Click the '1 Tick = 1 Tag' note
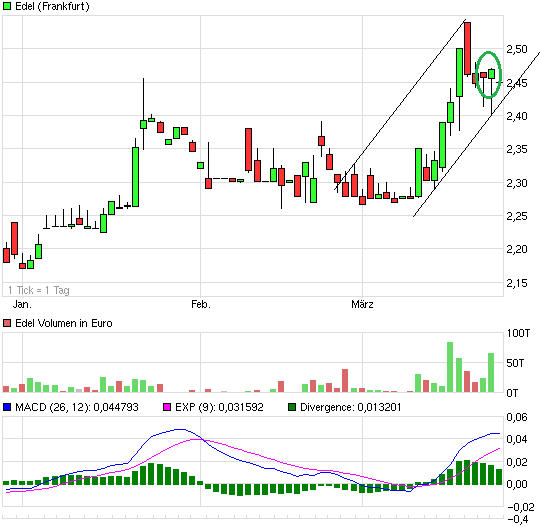This screenshot has width=540, height=527. (x=39, y=290)
